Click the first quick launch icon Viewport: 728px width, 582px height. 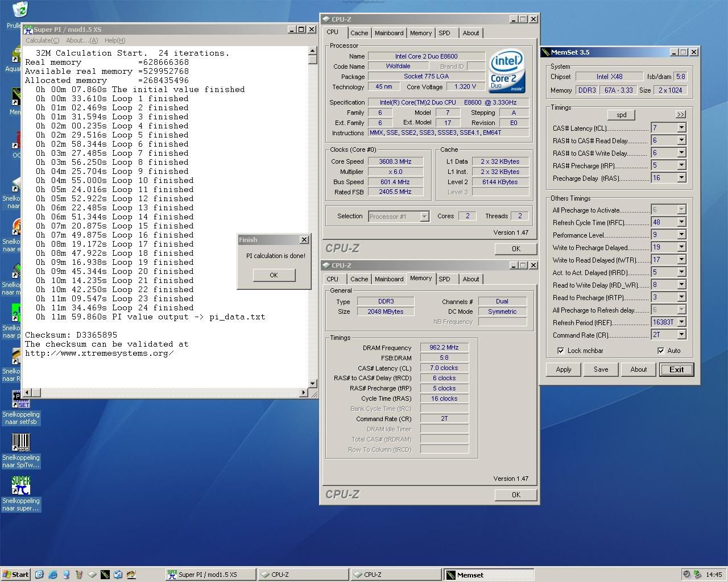[x=39, y=574]
